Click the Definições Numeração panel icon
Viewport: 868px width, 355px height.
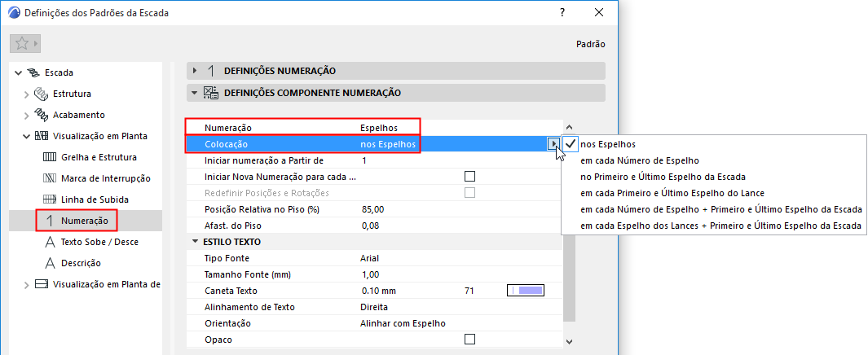point(211,71)
